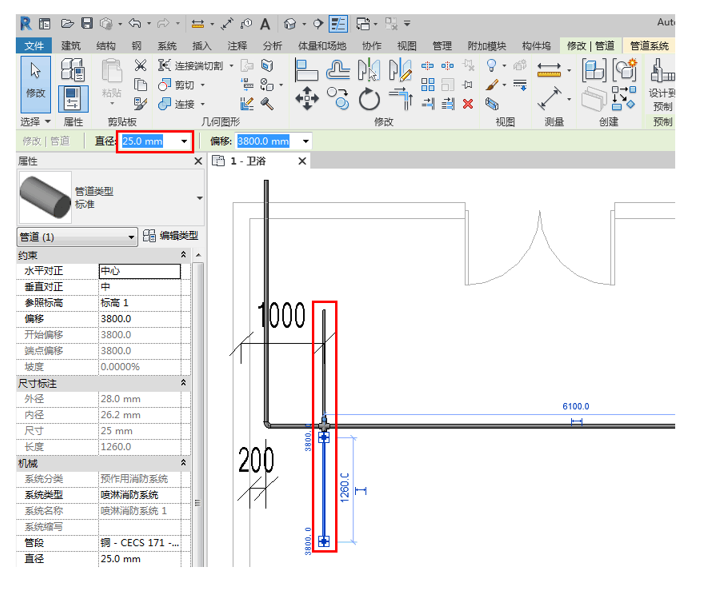
Task: Select the Trim/Extend to Corner tool
Action: tap(401, 98)
